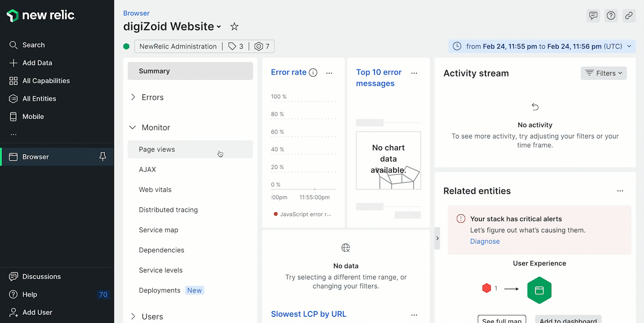Collapse the Monitor section
Viewport: 644px width, 323px height.
tap(132, 128)
